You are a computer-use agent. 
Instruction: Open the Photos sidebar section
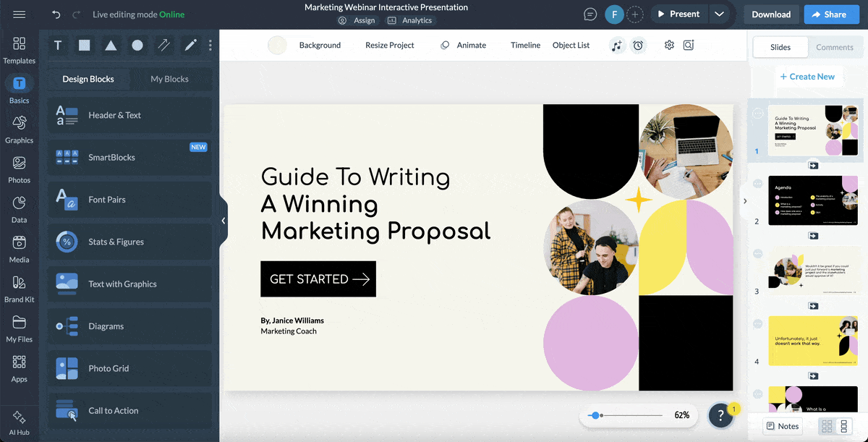tap(20, 169)
